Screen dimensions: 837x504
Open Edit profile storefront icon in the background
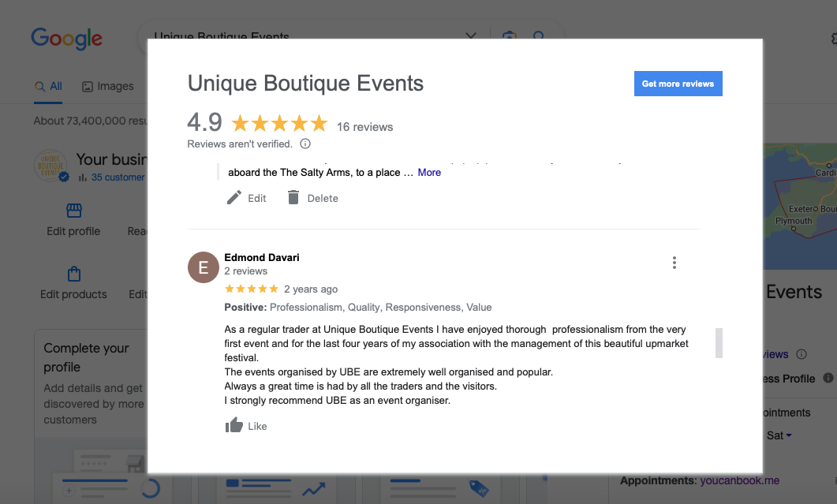(x=73, y=211)
